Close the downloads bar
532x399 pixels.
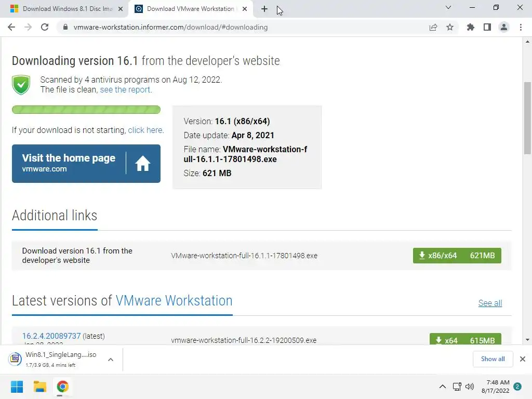523,359
